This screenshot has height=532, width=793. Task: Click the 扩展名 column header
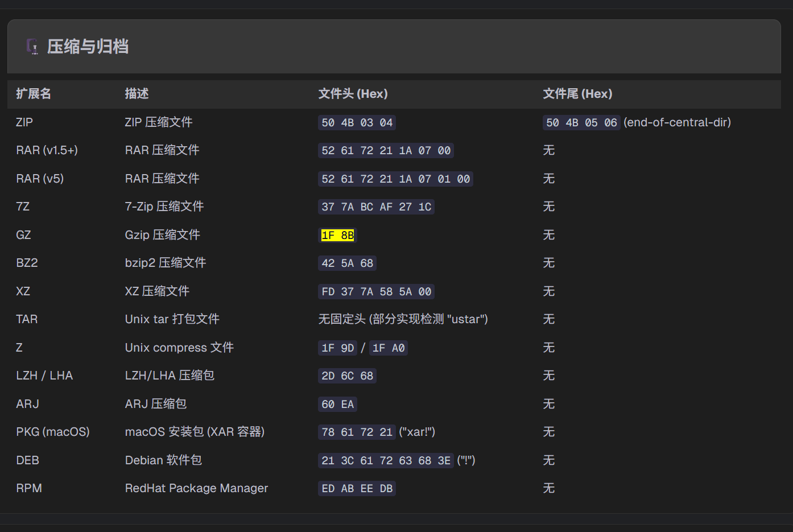(x=34, y=94)
